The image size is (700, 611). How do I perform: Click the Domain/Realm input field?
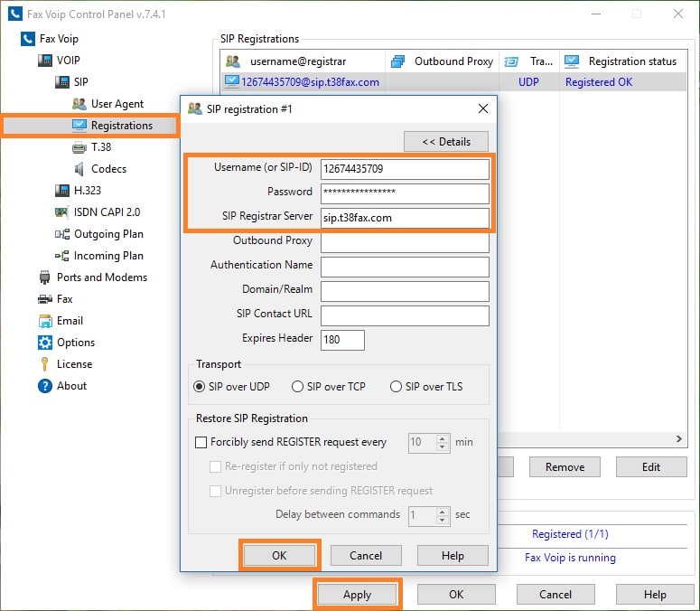[x=405, y=291]
